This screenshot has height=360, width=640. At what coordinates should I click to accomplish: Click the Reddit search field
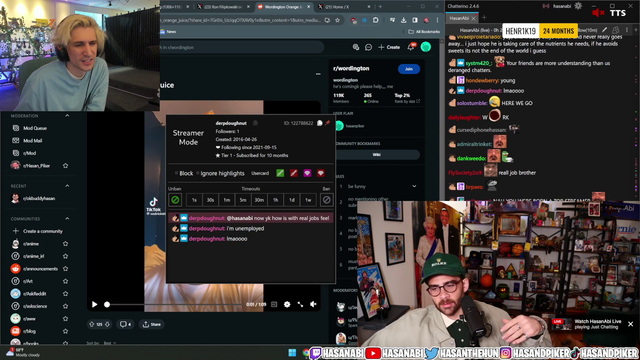(x=242, y=47)
